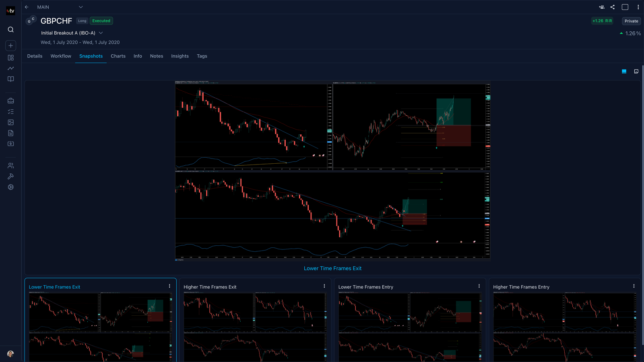Toggle the Private visibility button
The image size is (644, 362).
tap(631, 21)
